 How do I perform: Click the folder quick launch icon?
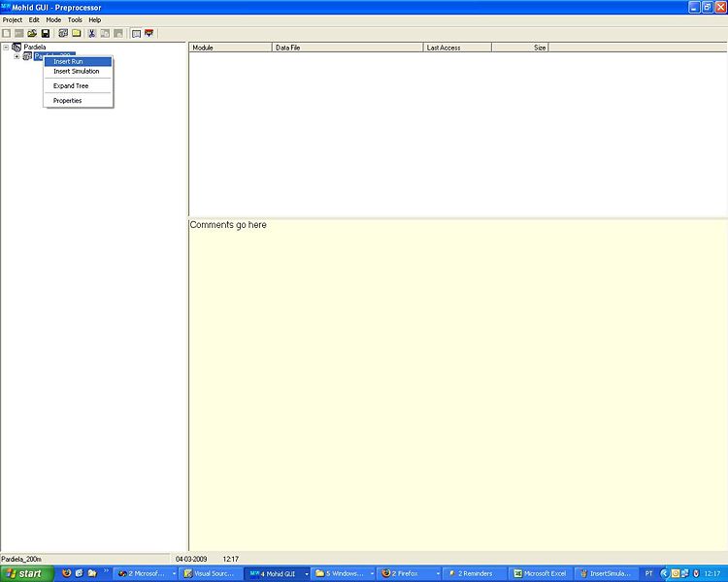point(92,573)
